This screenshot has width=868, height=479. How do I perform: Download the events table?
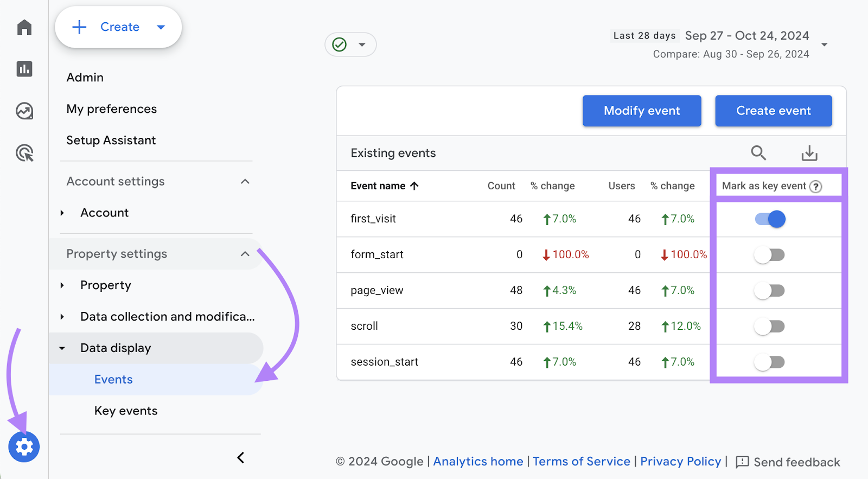point(809,153)
